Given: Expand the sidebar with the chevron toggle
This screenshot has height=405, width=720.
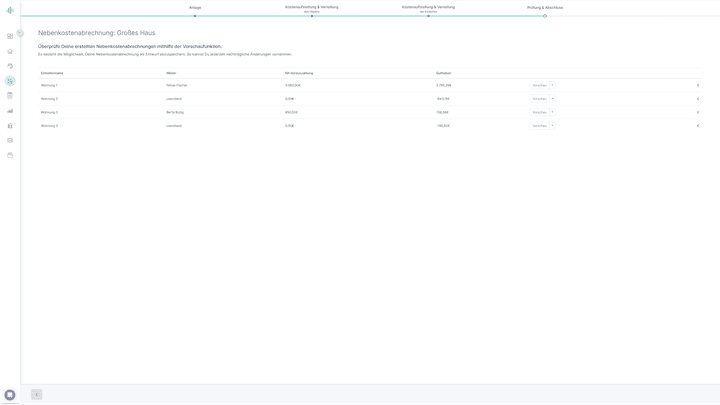Looking at the screenshot, I should pos(20,33).
